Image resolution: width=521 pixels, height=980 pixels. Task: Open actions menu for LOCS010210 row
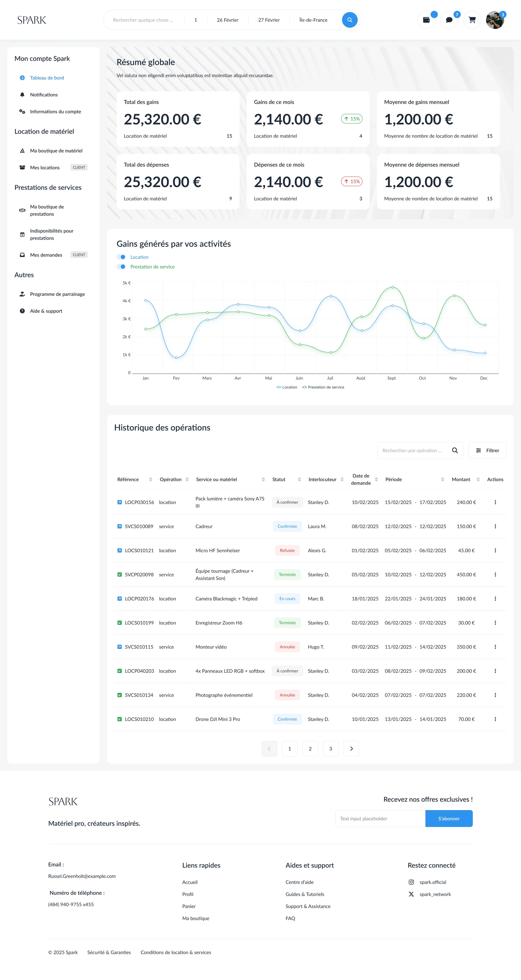tap(495, 719)
